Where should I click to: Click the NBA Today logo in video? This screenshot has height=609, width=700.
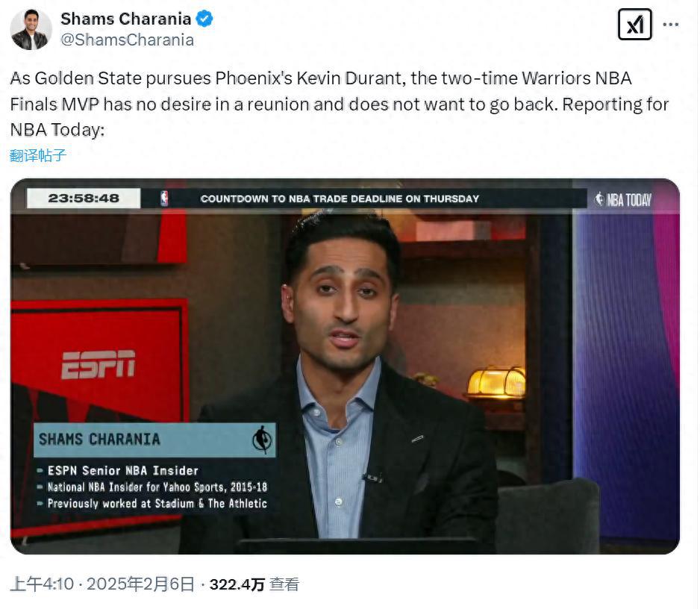pos(623,199)
